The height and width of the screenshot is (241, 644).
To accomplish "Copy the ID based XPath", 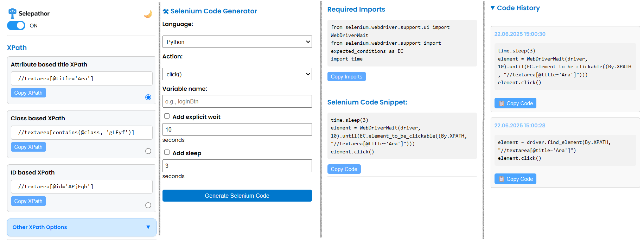I will (x=28, y=201).
